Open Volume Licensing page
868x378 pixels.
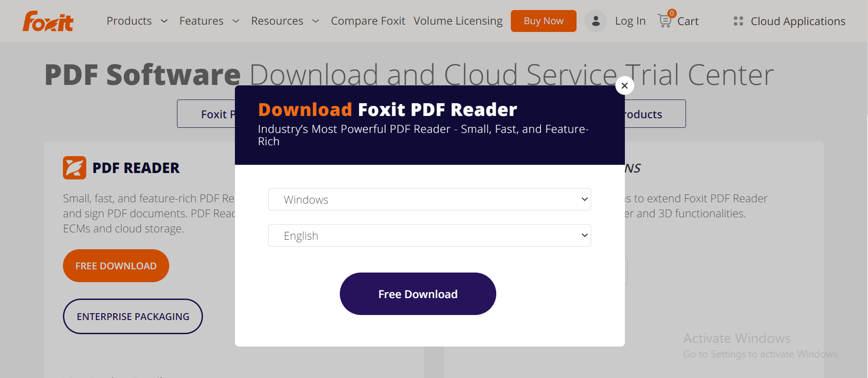point(458,21)
